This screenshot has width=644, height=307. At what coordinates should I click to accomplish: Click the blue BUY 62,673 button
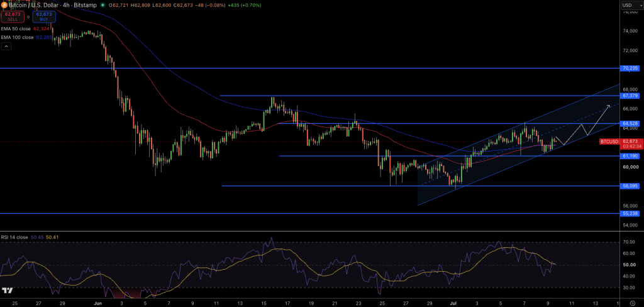point(44,16)
